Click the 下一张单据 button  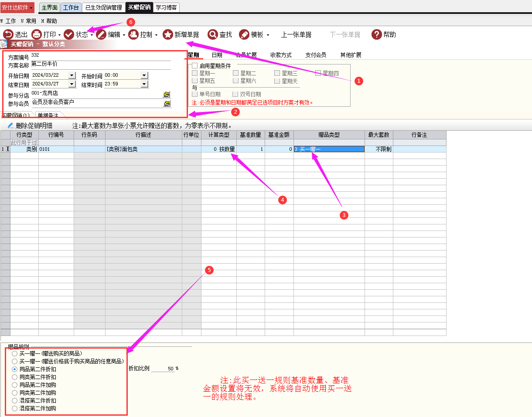point(345,34)
